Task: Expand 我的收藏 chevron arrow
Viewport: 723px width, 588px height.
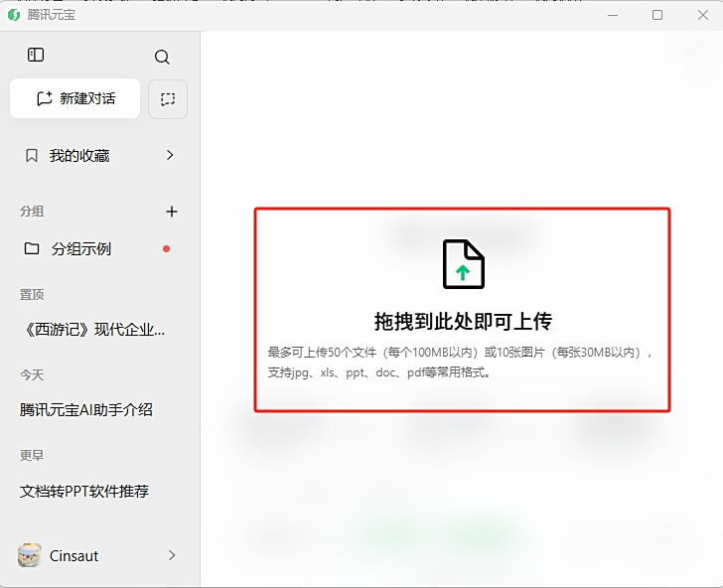Action: (x=170, y=155)
